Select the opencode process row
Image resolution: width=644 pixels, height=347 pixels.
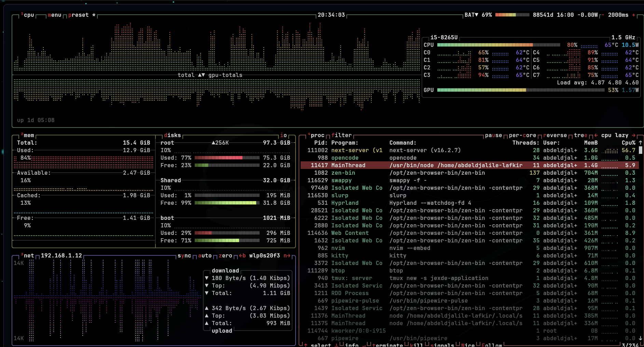[470, 158]
